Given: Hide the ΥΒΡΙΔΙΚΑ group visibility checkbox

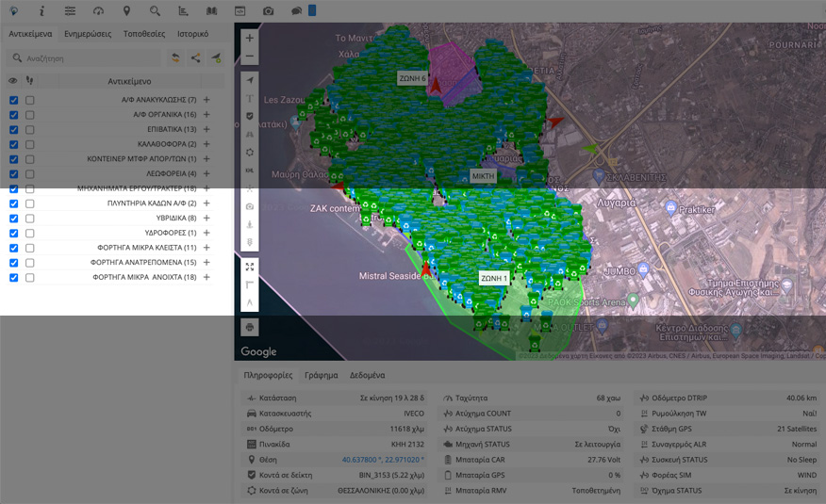Looking at the screenshot, I should (x=13, y=219).
